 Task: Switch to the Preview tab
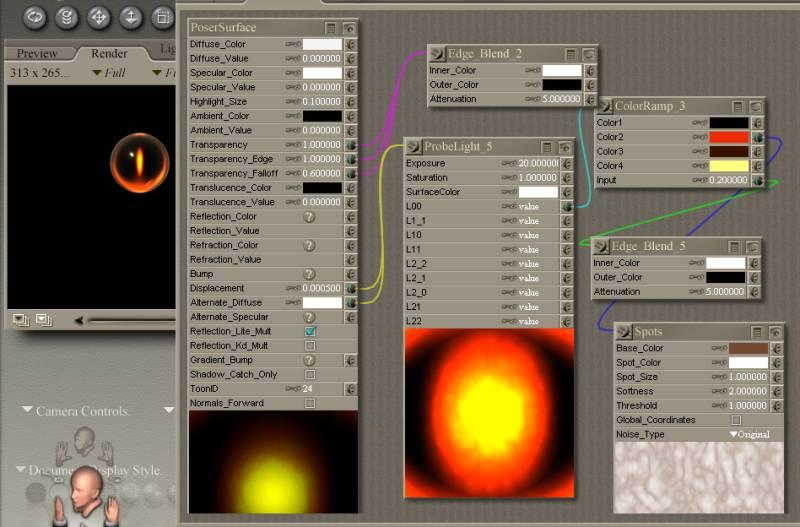[38, 53]
